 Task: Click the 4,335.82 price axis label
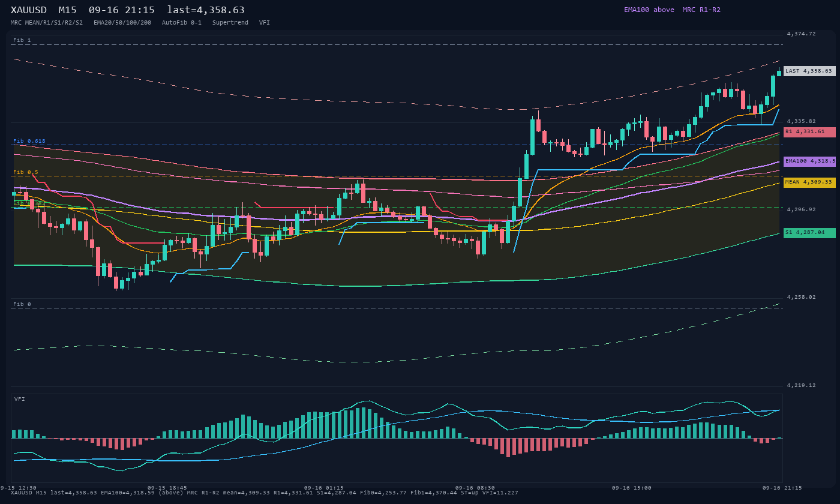pos(801,121)
